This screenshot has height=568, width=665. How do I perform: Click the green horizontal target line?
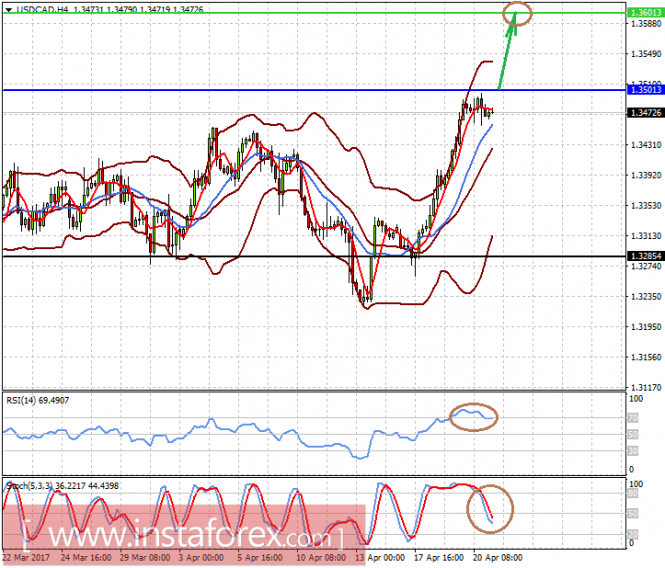click(x=314, y=13)
